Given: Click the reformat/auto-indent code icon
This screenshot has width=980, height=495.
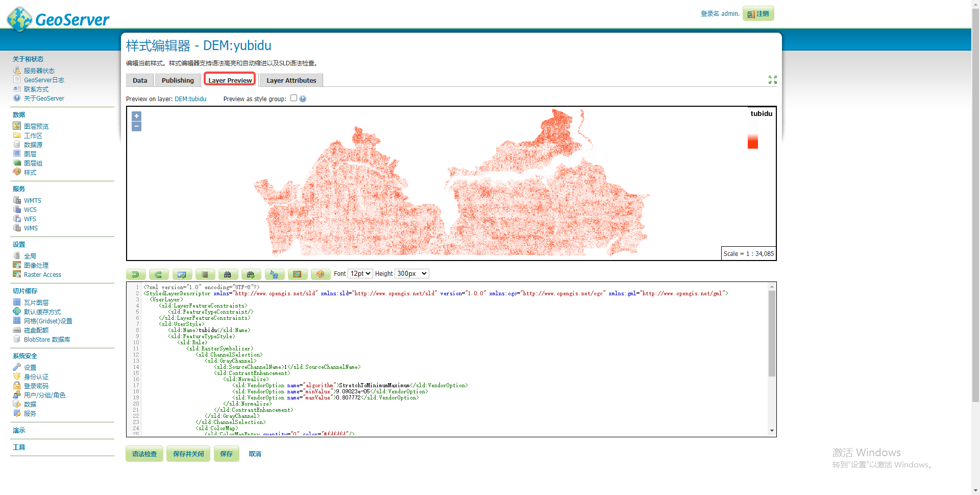Looking at the screenshot, I should click(x=205, y=274).
